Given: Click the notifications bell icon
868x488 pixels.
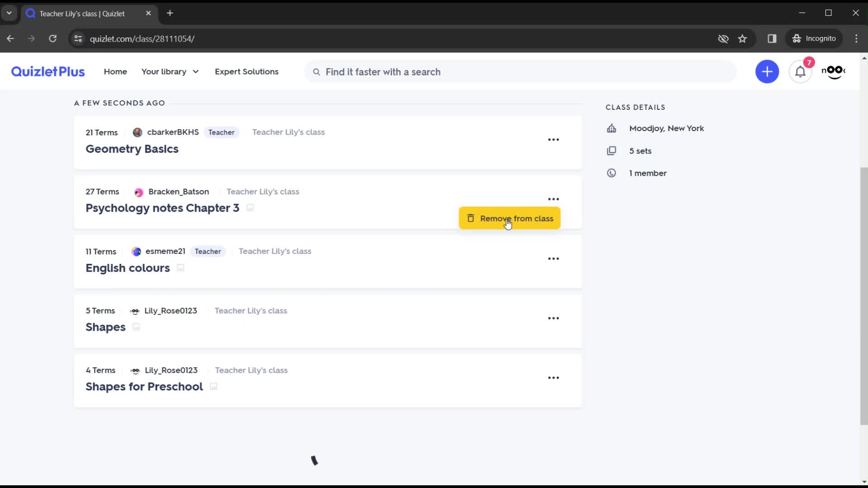Looking at the screenshot, I should 801,71.
